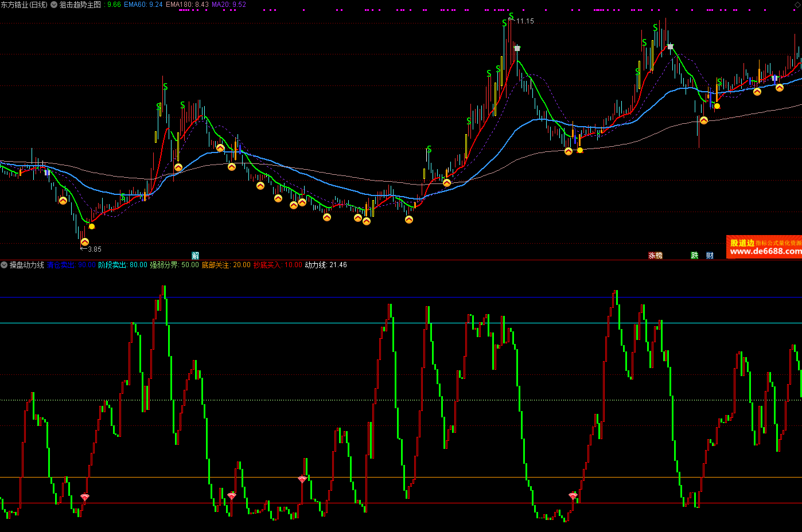Click the buy arrow icon above 3.85 low
Viewport: 802px width, 532px height.
[85, 242]
